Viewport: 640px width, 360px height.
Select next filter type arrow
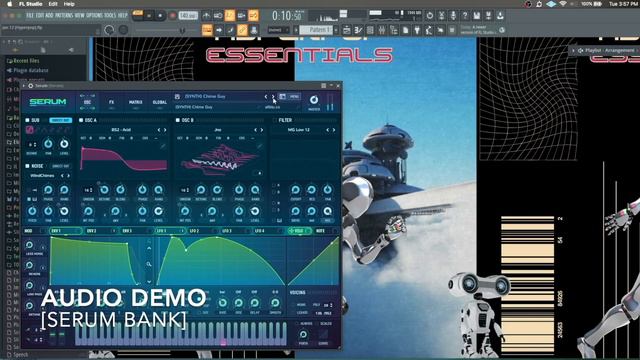[334, 130]
